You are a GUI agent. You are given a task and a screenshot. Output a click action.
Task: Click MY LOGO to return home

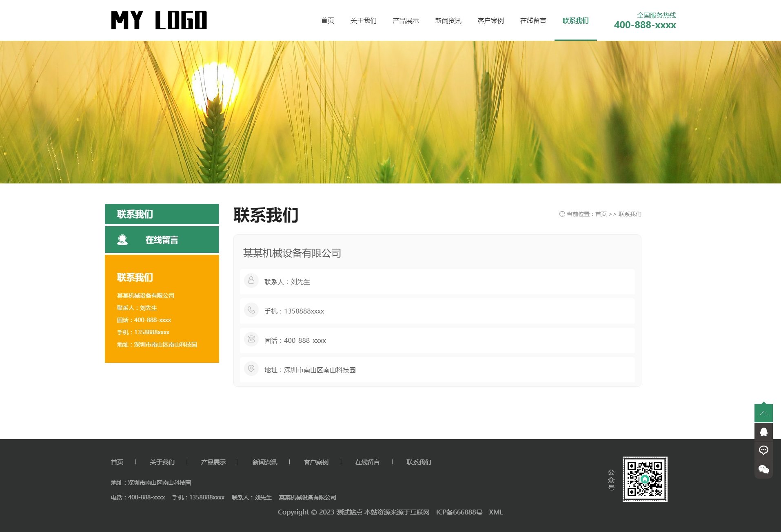click(x=159, y=20)
